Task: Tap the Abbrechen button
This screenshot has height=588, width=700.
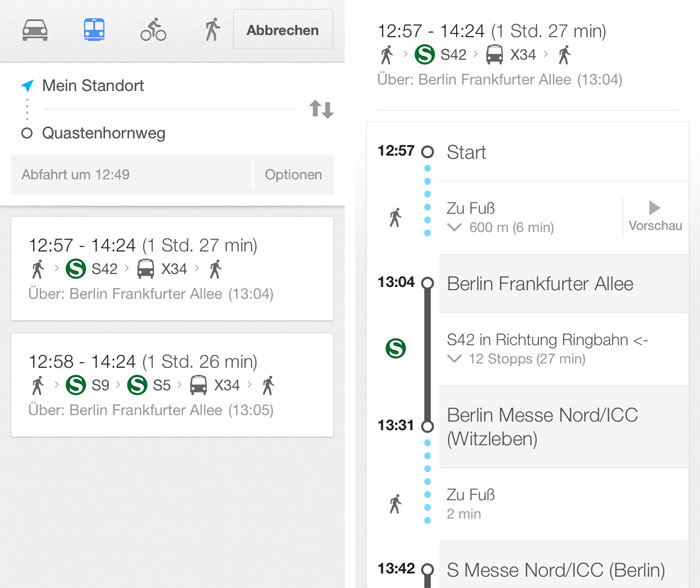Action: pos(283,30)
